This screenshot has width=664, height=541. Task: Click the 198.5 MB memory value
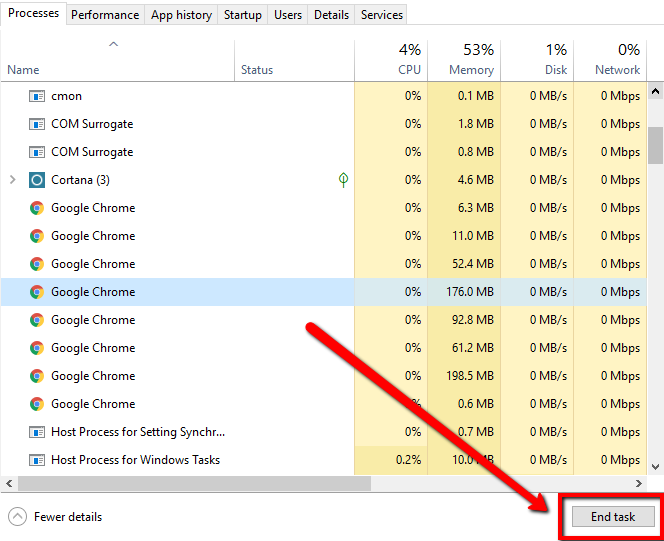point(470,375)
